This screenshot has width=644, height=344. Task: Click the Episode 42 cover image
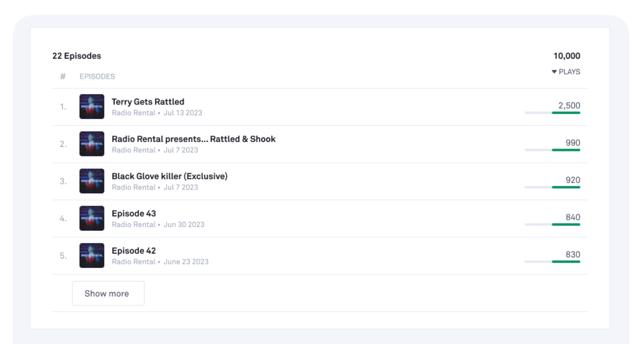tap(92, 255)
